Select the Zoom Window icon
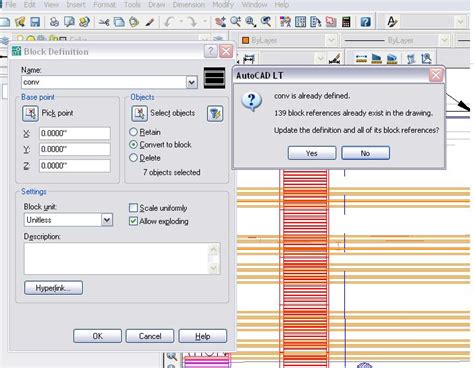Viewport: 474px width, 368px height. click(250, 22)
